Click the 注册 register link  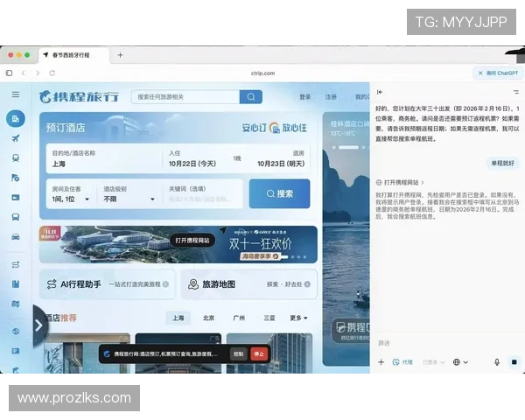(331, 97)
